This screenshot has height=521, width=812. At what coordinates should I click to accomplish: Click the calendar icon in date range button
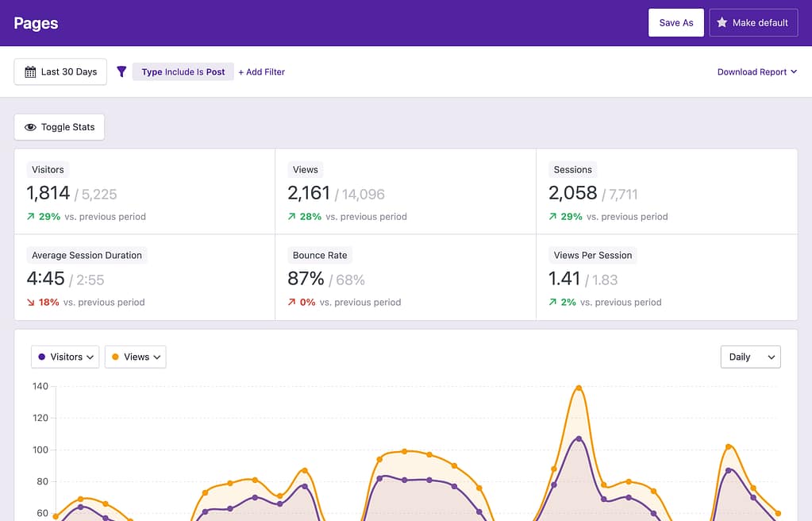coord(30,72)
